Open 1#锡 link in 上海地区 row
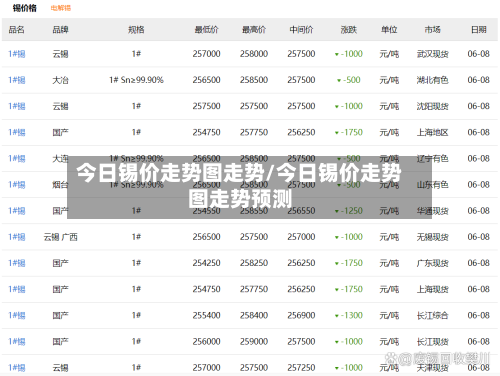500x376 pixels. (x=17, y=132)
